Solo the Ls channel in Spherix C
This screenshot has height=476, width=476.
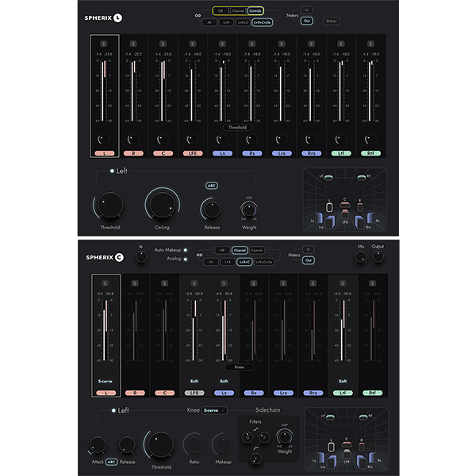point(224,283)
